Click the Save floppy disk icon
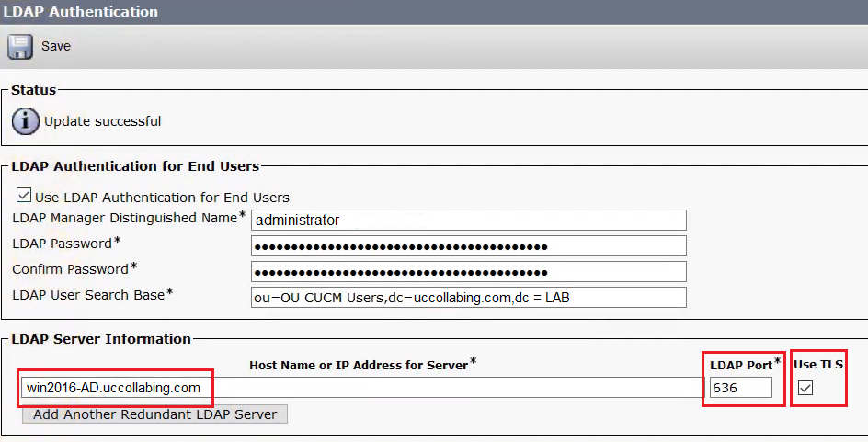 (20, 47)
